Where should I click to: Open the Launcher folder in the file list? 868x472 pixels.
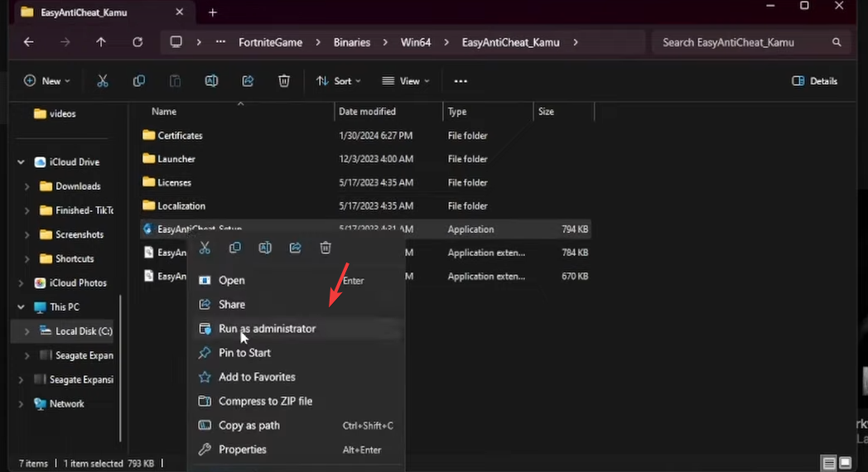click(x=176, y=159)
